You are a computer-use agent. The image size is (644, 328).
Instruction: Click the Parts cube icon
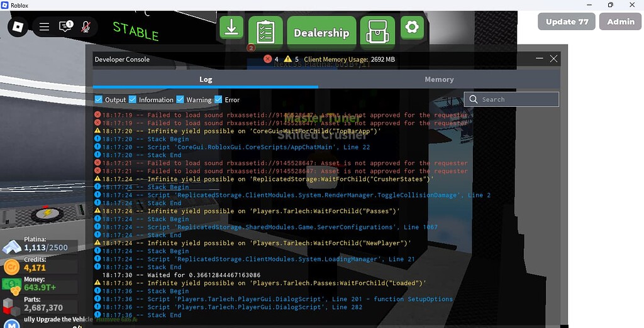pyautogui.click(x=11, y=307)
